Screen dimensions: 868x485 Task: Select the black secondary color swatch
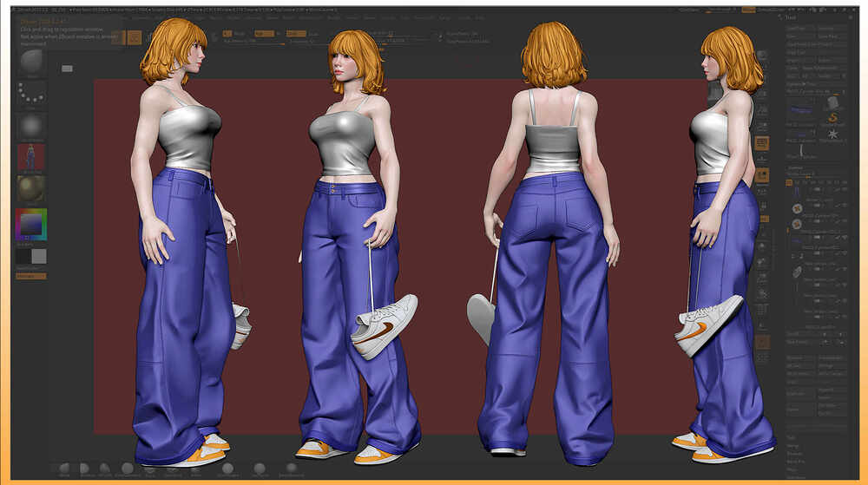[x=23, y=256]
